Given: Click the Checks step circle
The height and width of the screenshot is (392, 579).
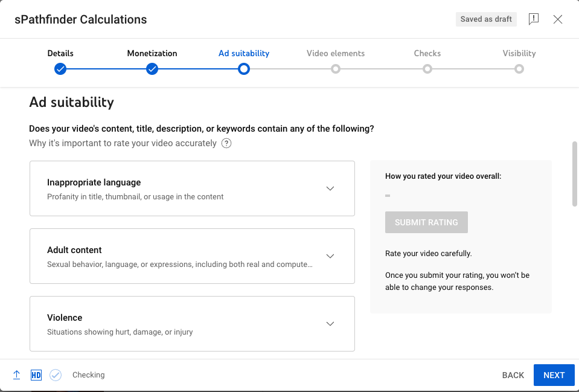Looking at the screenshot, I should [x=427, y=69].
